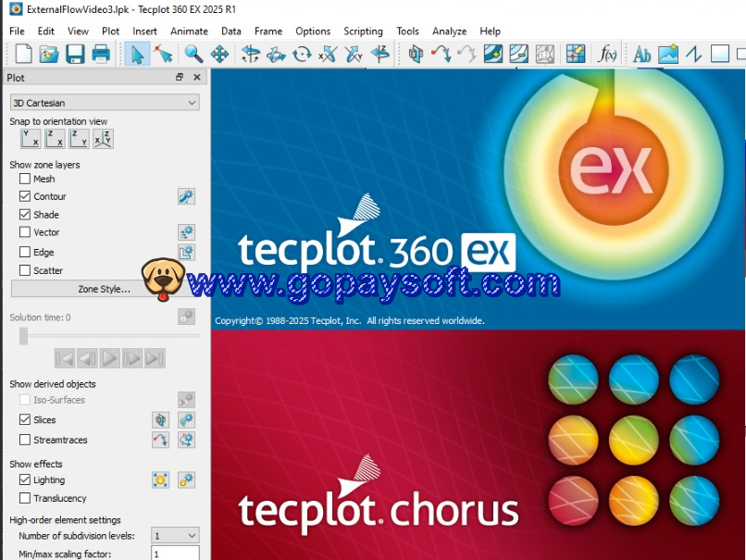Expand the Number of subdivision levels dropdown
Viewport: 746px width, 560px height.
(x=175, y=536)
